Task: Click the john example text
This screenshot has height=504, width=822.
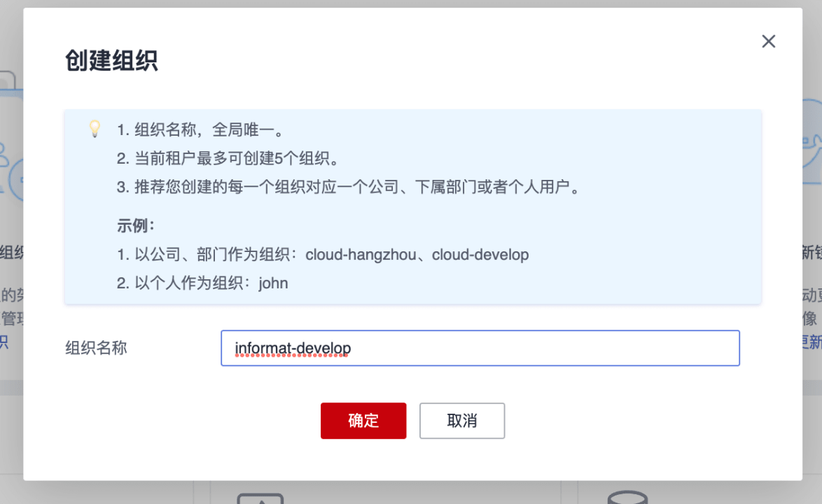Action: (273, 283)
